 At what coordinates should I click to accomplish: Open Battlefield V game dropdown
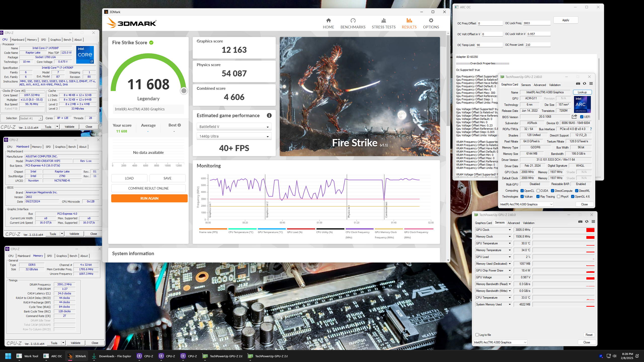[234, 127]
